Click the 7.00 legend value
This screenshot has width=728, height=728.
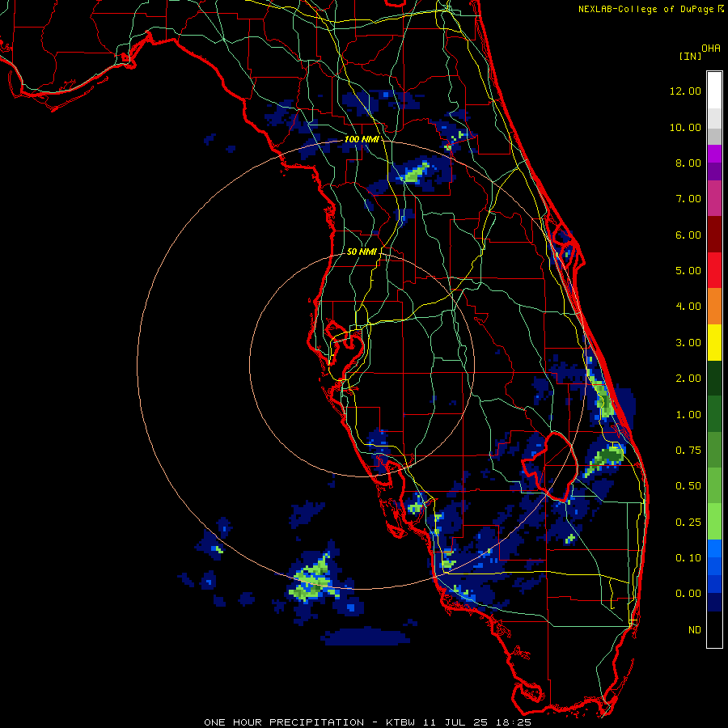click(688, 199)
